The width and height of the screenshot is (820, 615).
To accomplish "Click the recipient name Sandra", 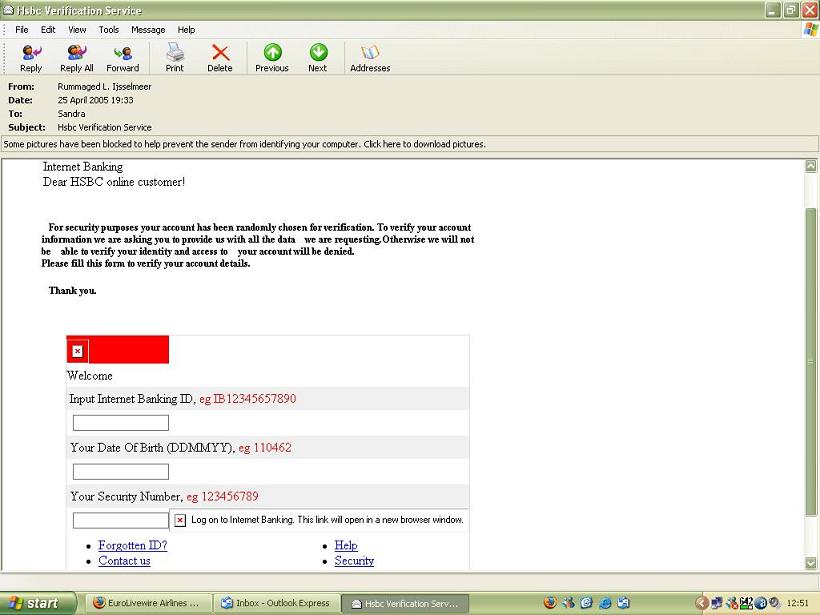I will coord(71,114).
